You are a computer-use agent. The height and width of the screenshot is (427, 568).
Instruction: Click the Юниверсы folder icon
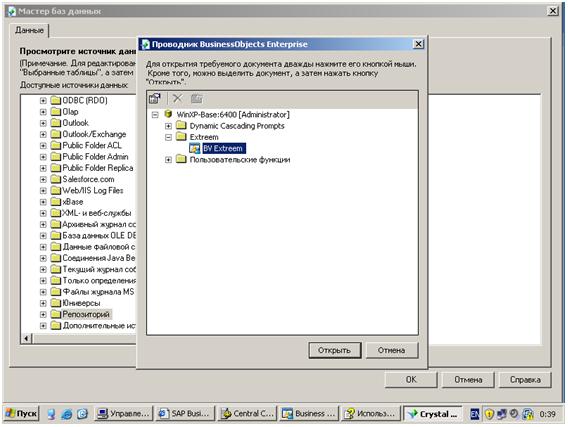[x=56, y=303]
